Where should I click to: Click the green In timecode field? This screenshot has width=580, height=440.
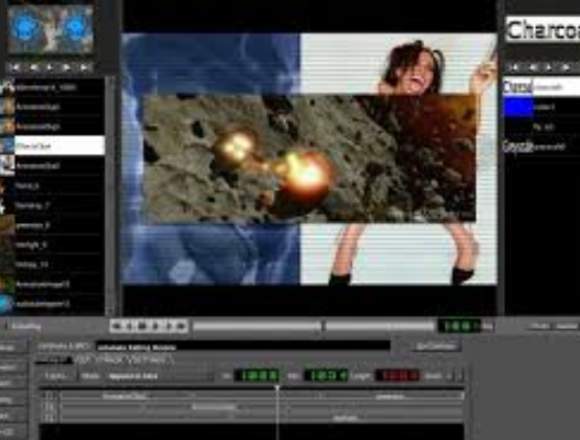[257, 376]
